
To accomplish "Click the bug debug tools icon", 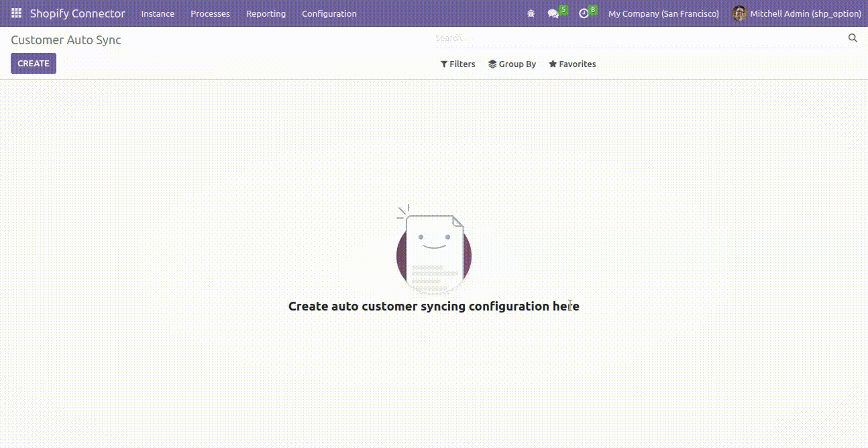I will coord(531,13).
